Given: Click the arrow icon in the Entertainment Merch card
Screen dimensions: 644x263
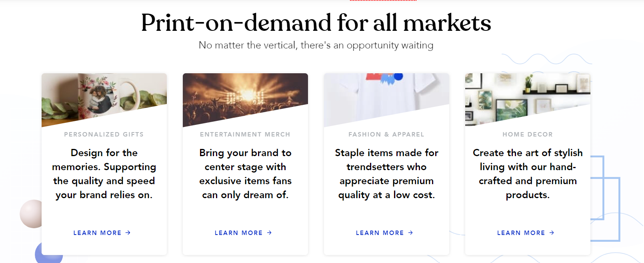Looking at the screenshot, I should [x=269, y=233].
